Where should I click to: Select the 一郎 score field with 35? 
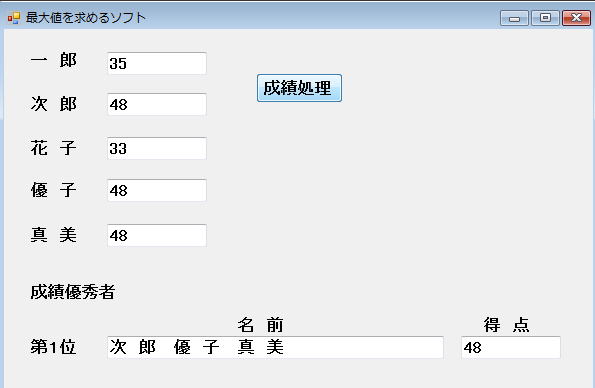(157, 63)
